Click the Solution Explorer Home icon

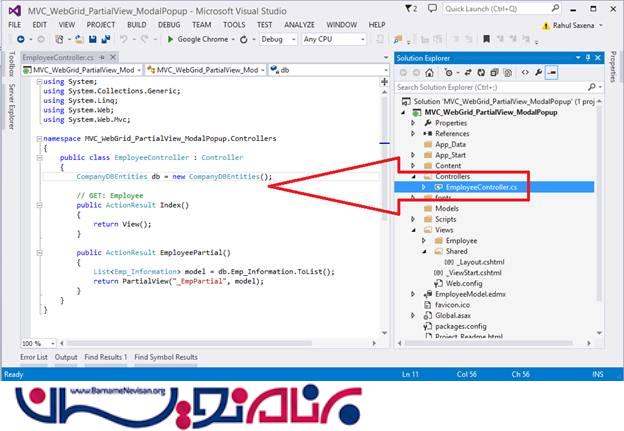tap(429, 72)
